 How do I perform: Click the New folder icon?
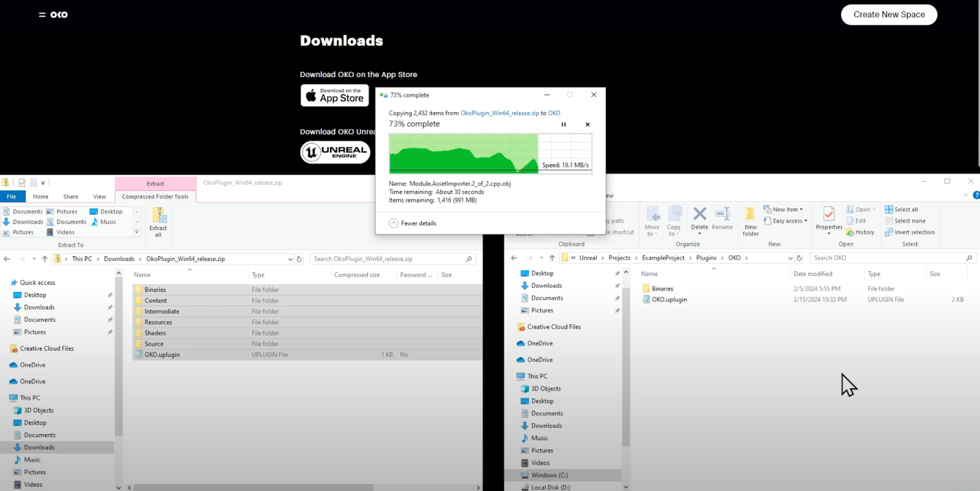point(750,221)
